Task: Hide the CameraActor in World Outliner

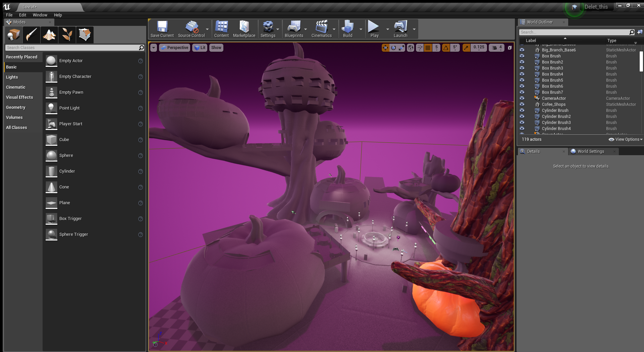Action: pyautogui.click(x=522, y=98)
